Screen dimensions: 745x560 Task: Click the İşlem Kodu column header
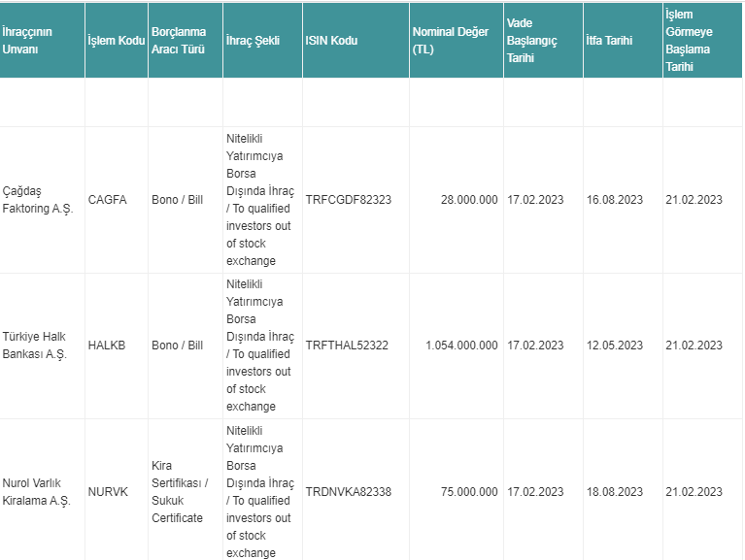click(x=117, y=41)
